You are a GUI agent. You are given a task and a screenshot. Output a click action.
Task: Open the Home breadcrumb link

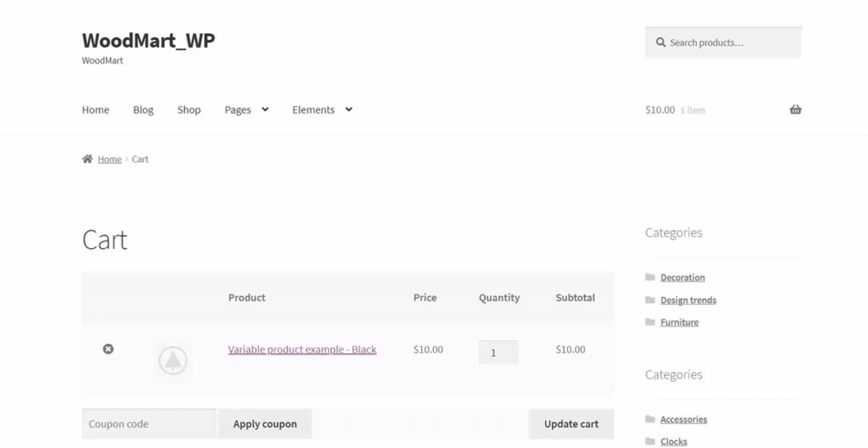point(109,160)
